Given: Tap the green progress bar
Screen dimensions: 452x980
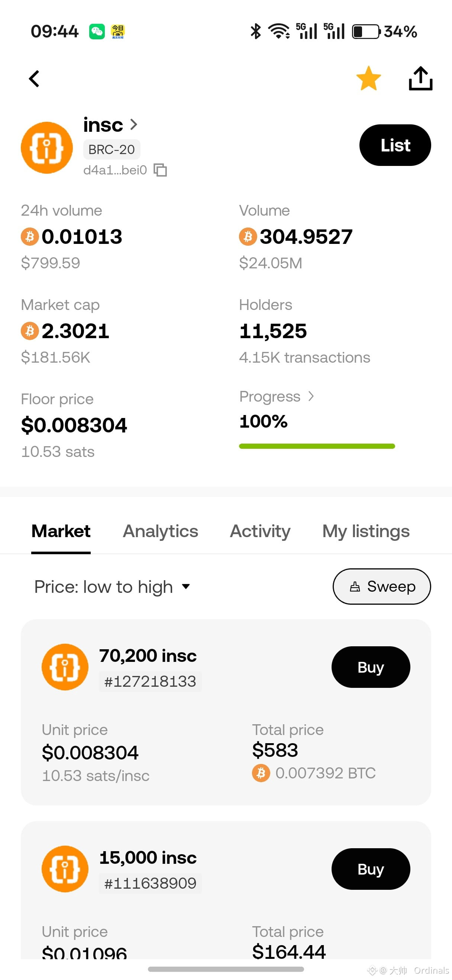Looking at the screenshot, I should pos(317,446).
